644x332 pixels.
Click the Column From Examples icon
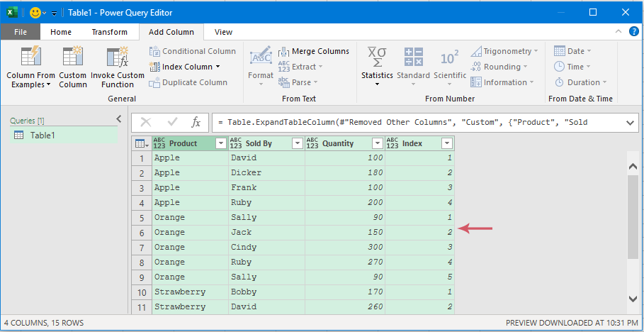(30, 57)
